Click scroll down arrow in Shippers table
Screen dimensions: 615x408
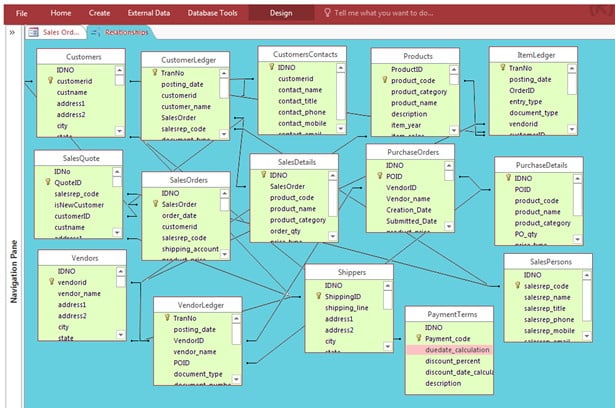pos(388,346)
